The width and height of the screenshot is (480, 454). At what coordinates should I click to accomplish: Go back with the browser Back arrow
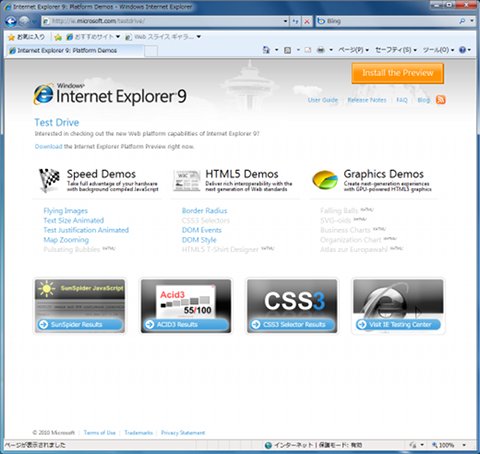tap(11, 21)
